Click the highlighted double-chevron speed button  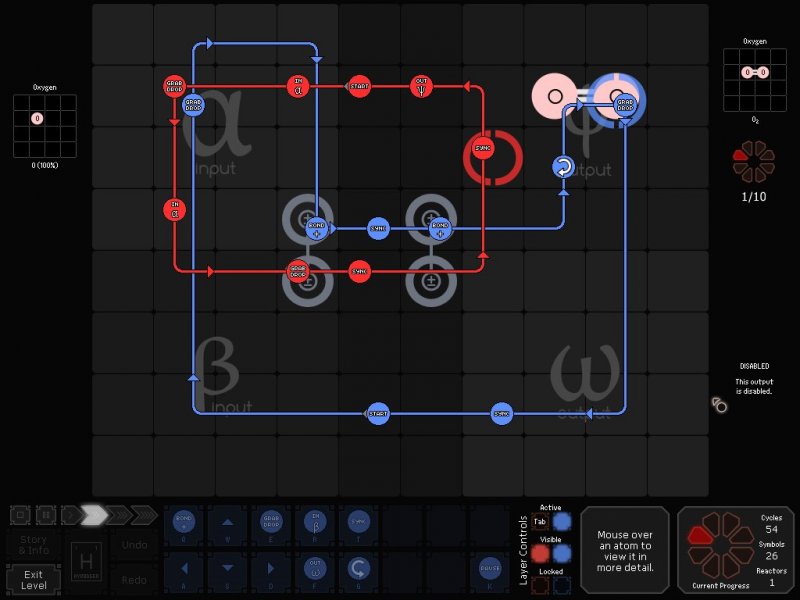coord(95,515)
